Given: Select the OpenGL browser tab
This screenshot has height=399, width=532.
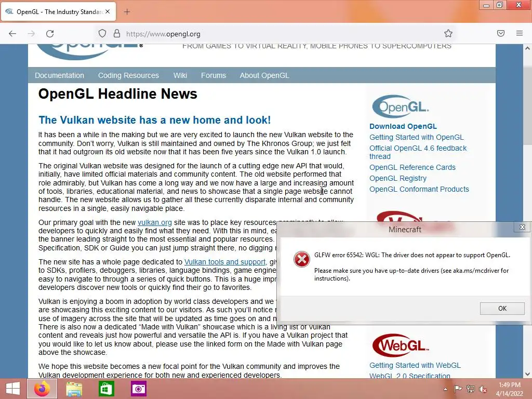Looking at the screenshot, I should [59, 11].
